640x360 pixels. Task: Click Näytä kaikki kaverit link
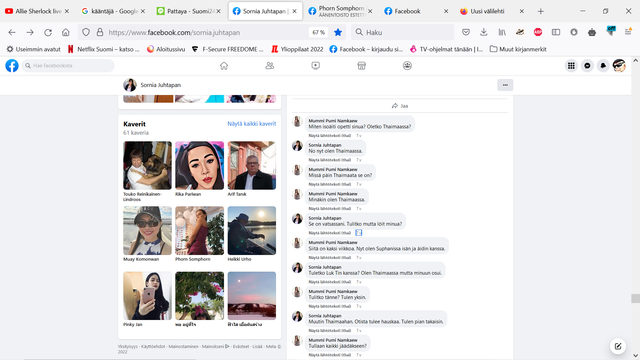coord(251,124)
